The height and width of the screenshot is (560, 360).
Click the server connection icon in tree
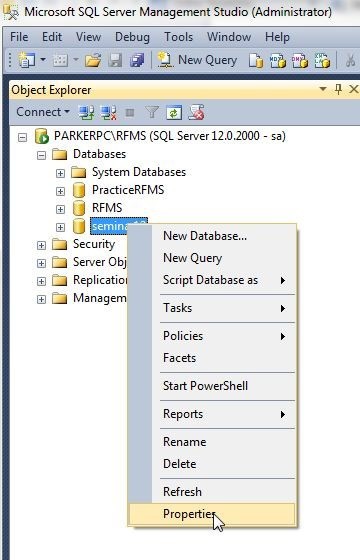[x=42, y=136]
